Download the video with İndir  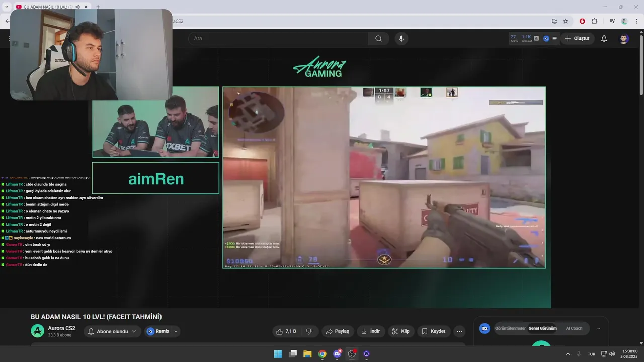tap(371, 331)
